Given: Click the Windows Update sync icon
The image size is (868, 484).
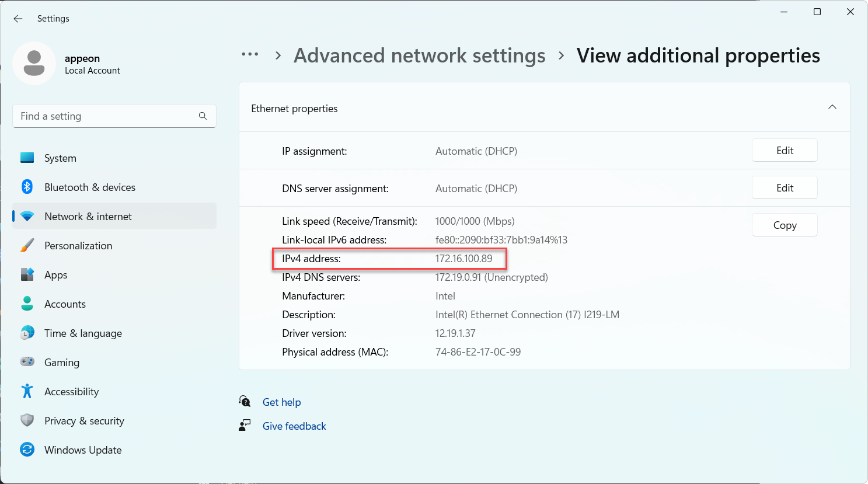Looking at the screenshot, I should (27, 450).
